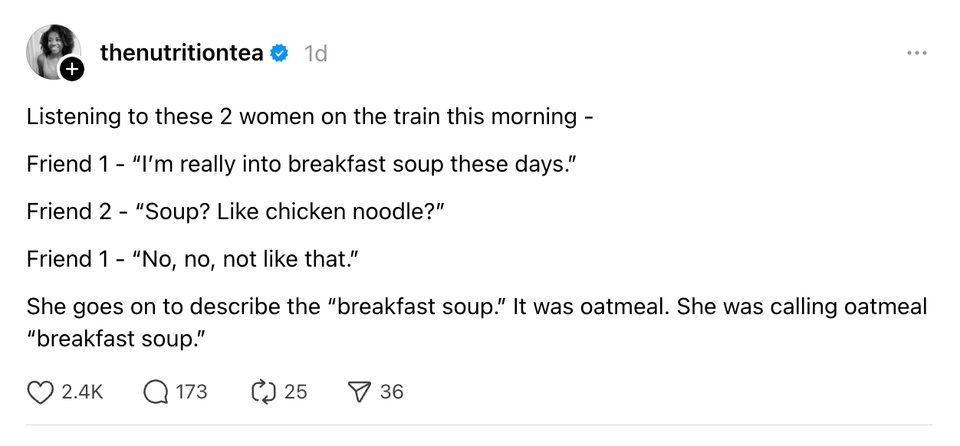Screen dimensions: 960x446
Task: Visit the thenutritiontea profile username link
Action: (181, 54)
